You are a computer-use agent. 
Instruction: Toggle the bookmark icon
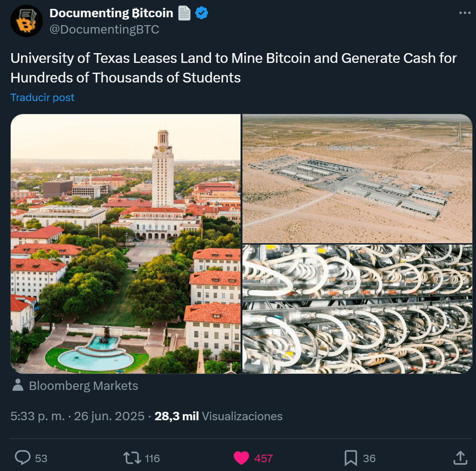351,458
